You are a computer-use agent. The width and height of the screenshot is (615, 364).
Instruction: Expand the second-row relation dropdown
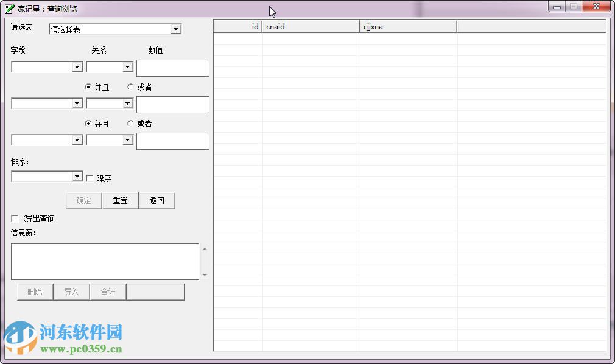(127, 103)
